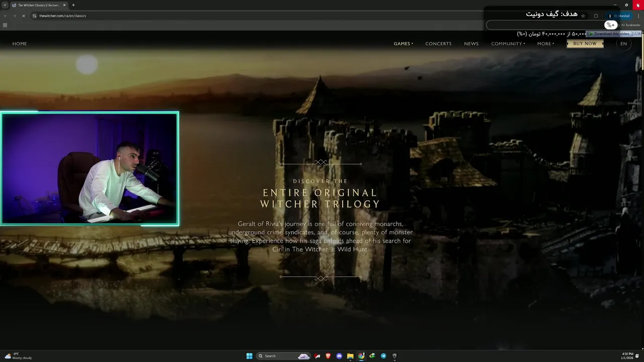Close the Download this video bar
The height and width of the screenshot is (362, 644).
click(639, 33)
